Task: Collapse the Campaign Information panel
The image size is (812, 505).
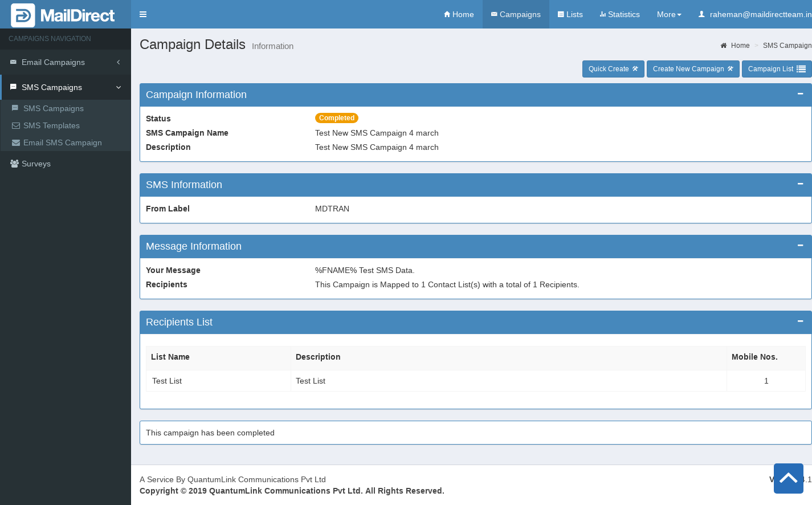Action: pyautogui.click(x=800, y=93)
